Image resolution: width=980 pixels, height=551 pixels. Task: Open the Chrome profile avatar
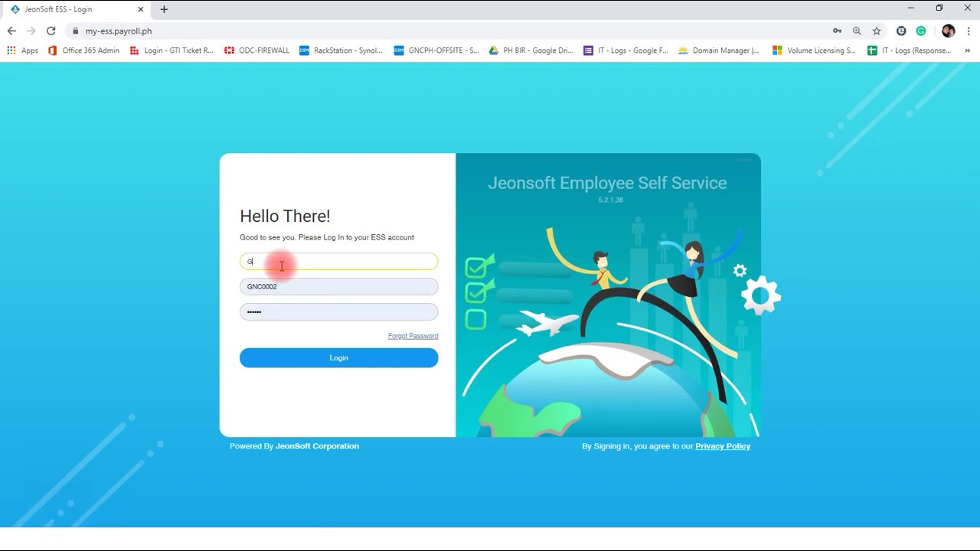(x=949, y=31)
